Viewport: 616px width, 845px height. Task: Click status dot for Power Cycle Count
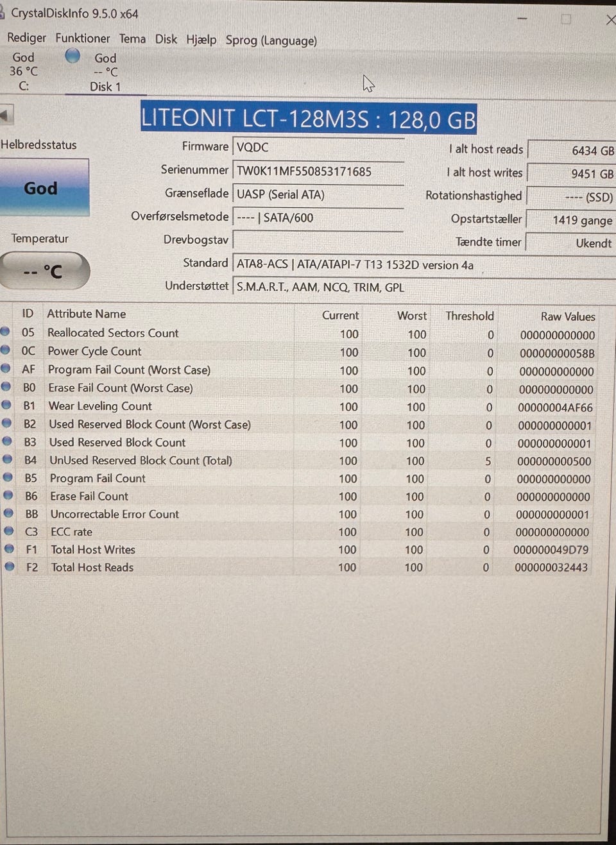click(5, 350)
